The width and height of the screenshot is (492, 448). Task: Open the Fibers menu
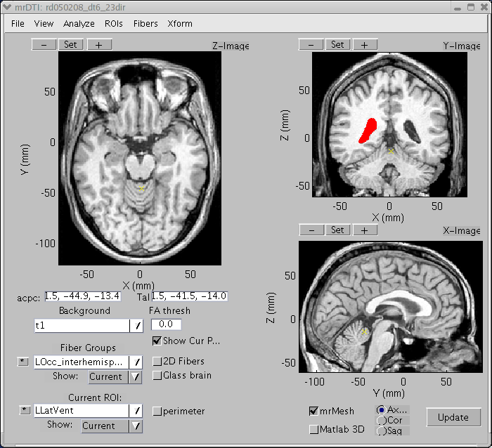tap(145, 23)
